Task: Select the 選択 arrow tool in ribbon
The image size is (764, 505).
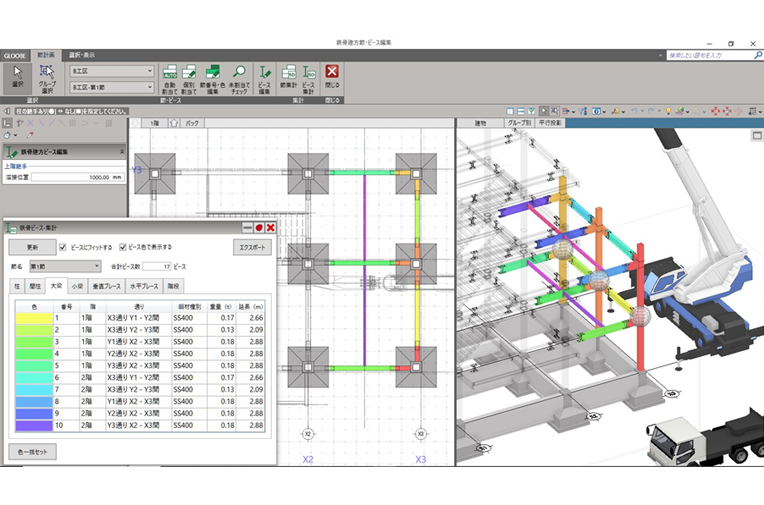Action: (16, 75)
